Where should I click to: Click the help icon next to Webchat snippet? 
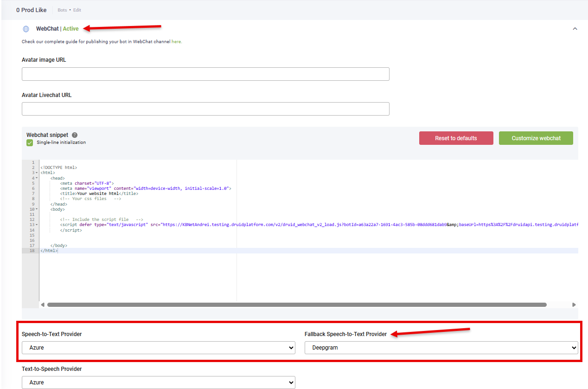coord(75,135)
